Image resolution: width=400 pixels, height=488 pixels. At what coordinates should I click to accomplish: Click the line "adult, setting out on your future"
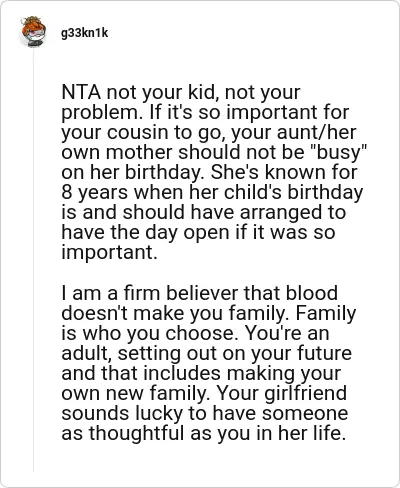click(206, 354)
